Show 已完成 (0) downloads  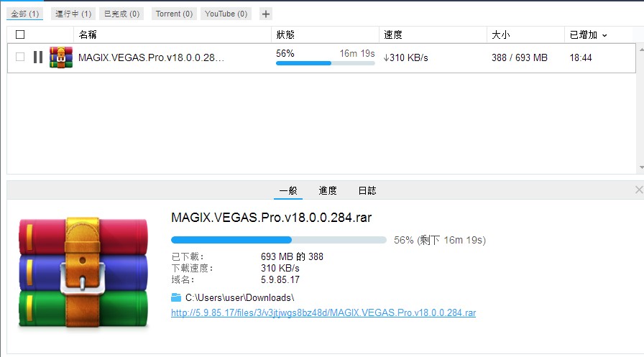tap(121, 14)
